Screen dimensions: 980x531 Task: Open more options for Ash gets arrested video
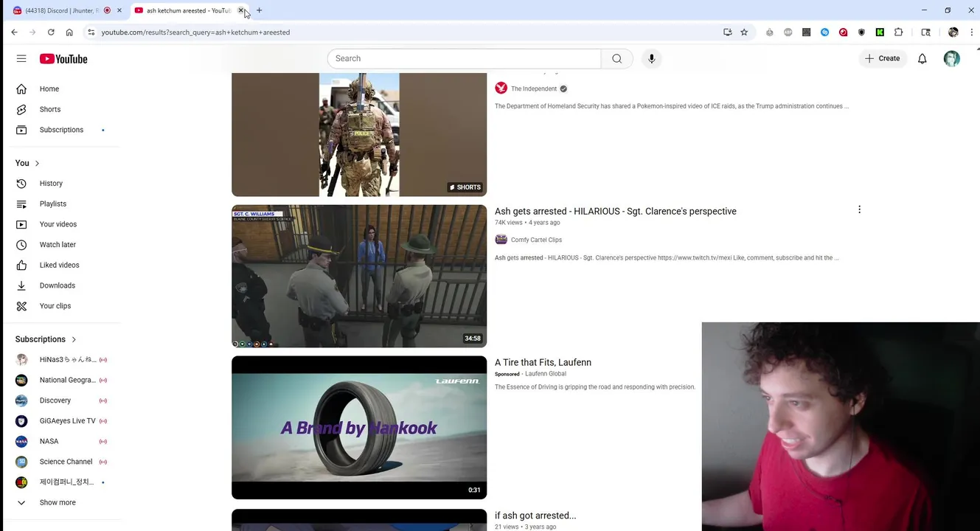(859, 209)
